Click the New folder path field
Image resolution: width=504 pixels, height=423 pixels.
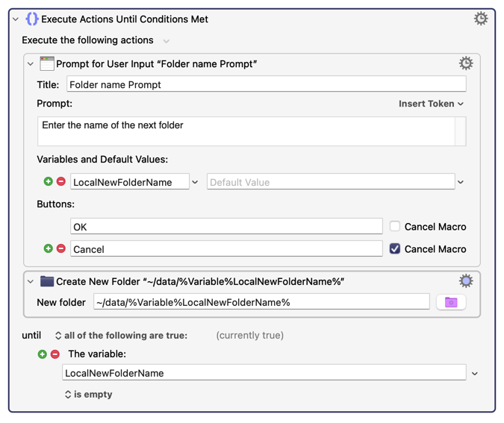click(261, 302)
